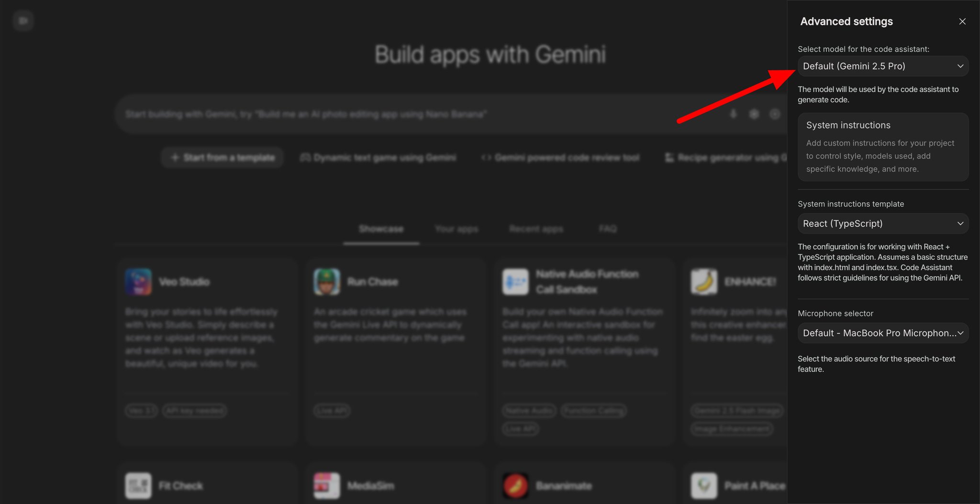Click the Gemini 2.5 Flash Image tag

coord(737,411)
